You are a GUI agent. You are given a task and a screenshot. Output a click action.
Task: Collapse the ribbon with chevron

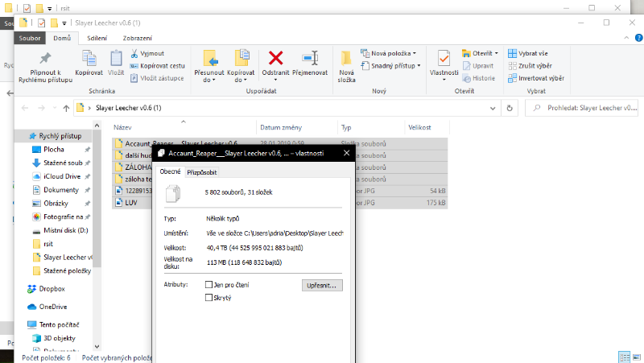point(626,38)
